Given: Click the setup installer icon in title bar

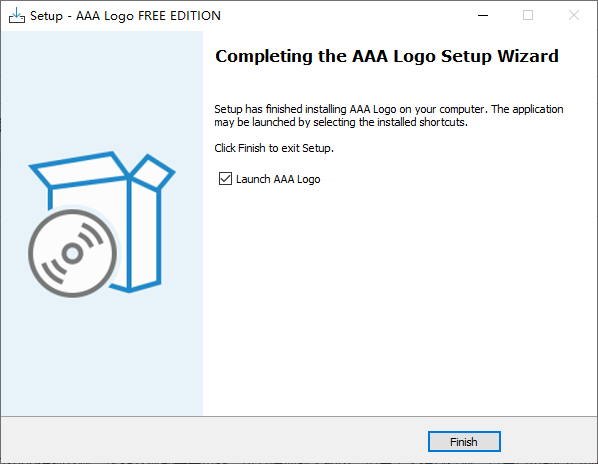Looking at the screenshot, I should (x=17, y=16).
